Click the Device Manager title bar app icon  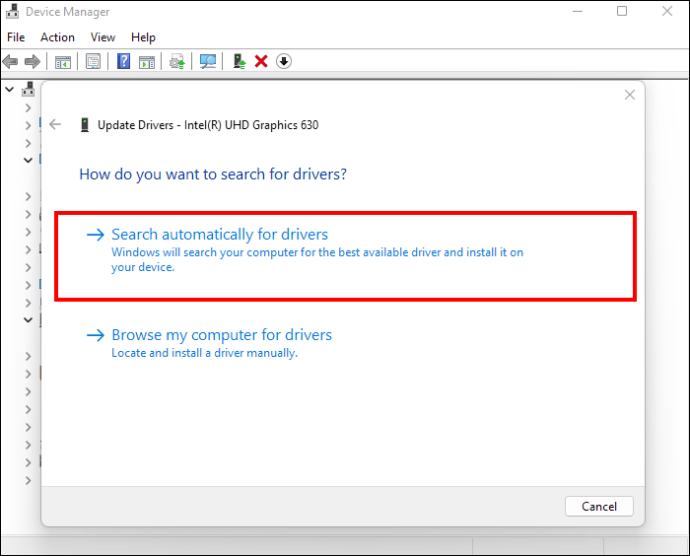click(x=12, y=11)
